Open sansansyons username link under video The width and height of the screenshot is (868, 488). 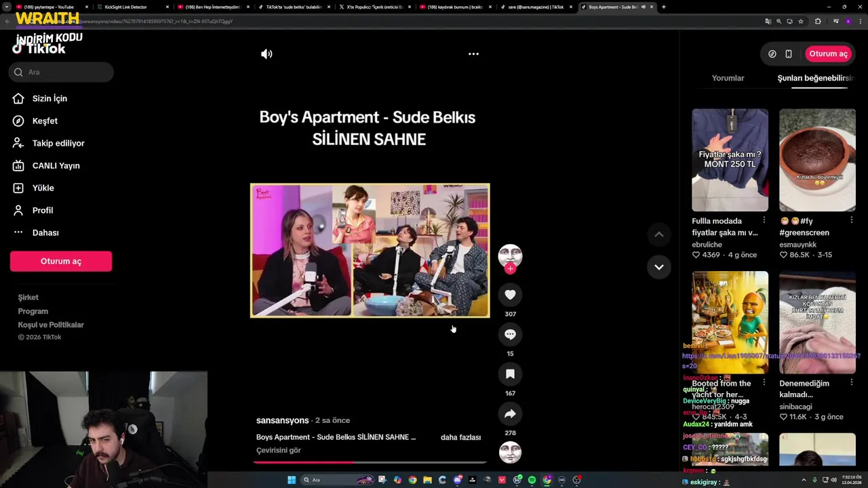pyautogui.click(x=282, y=420)
